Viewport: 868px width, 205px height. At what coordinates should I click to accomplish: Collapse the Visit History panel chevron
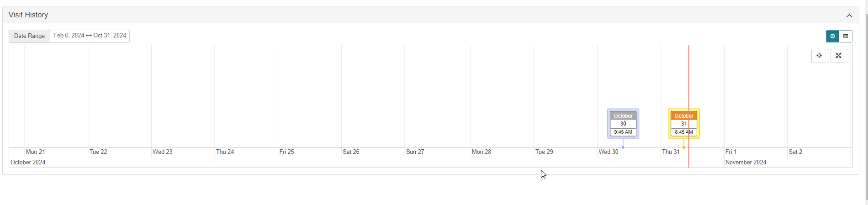pos(849,15)
